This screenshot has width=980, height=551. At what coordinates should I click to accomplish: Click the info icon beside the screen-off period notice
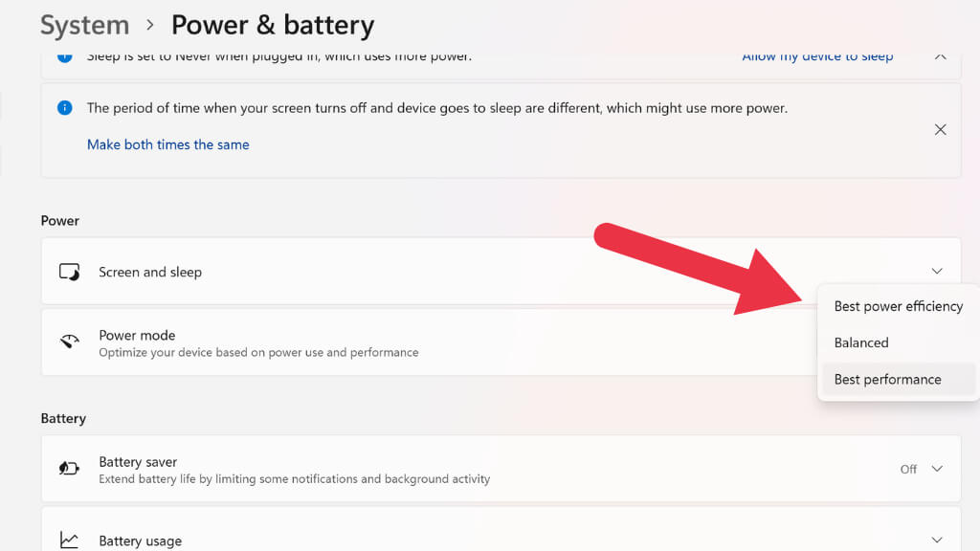[64, 108]
